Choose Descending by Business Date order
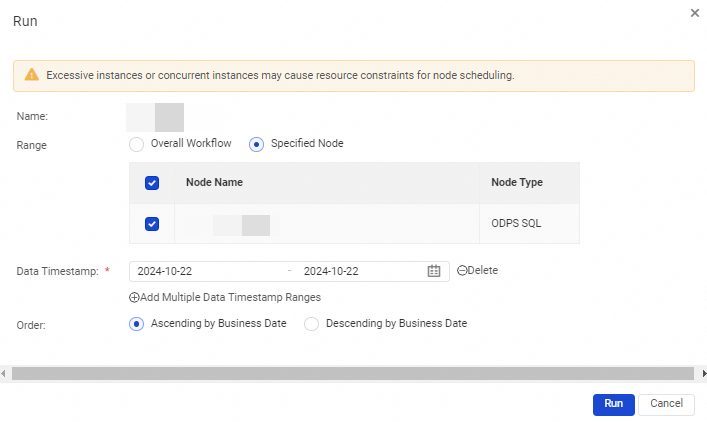 [x=311, y=324]
